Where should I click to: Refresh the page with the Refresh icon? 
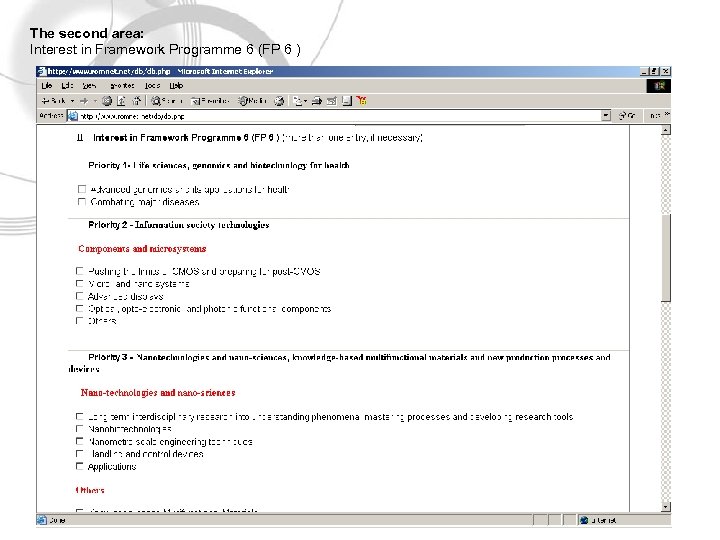pyautogui.click(x=122, y=101)
